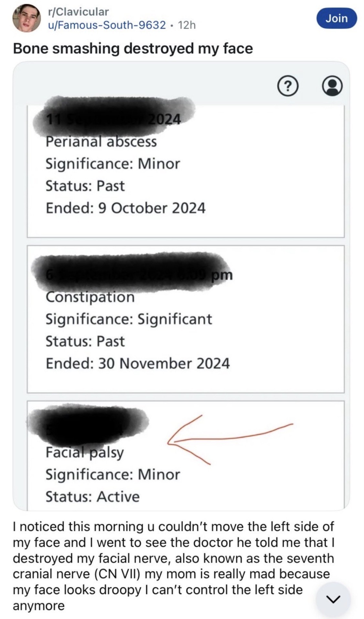Click the post body text paragraph
Image resolution: width=364 pixels, height=619 pixels.
(173, 566)
